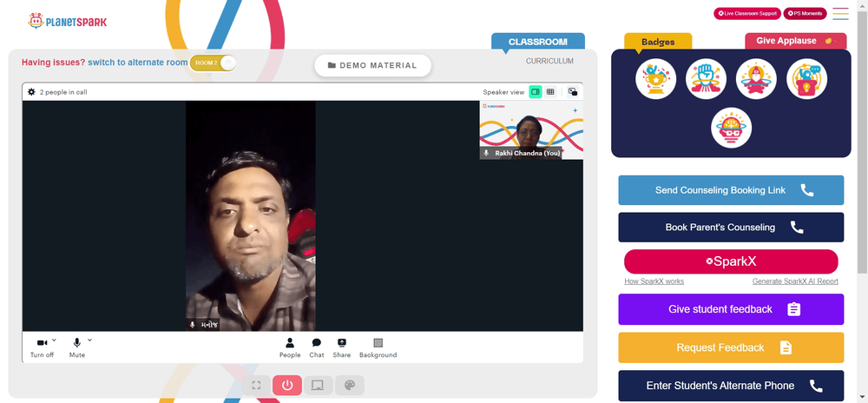Viewport: 868px width, 403px height.
Task: Open the hamburger menu
Action: [x=840, y=14]
